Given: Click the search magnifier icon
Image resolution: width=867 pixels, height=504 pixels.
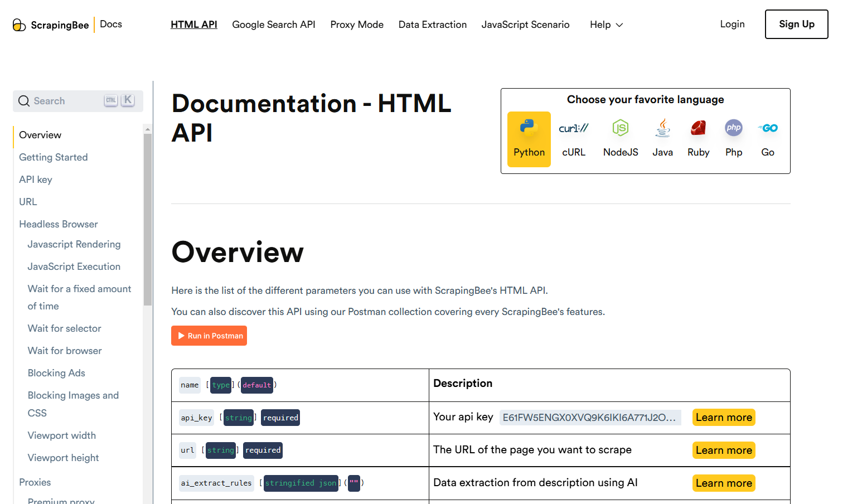Looking at the screenshot, I should pos(24,101).
